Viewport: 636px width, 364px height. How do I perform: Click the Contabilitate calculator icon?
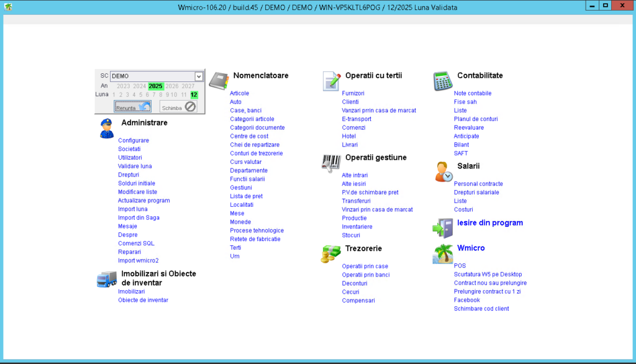(443, 81)
